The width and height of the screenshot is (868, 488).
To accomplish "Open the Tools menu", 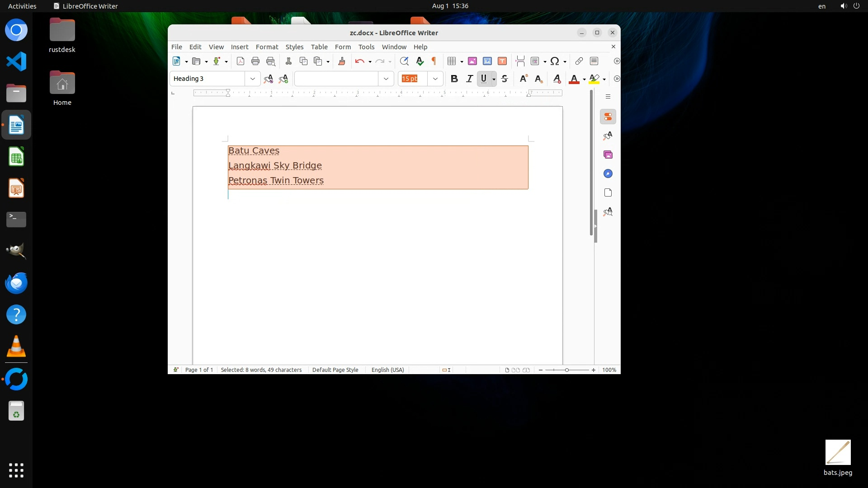I will [x=366, y=47].
